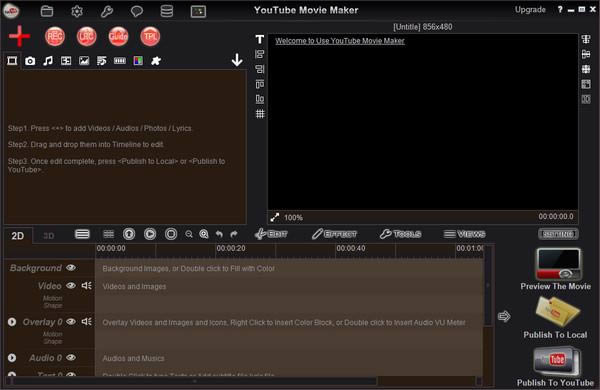Click the speech bubble icon in top toolbar

pos(137,11)
